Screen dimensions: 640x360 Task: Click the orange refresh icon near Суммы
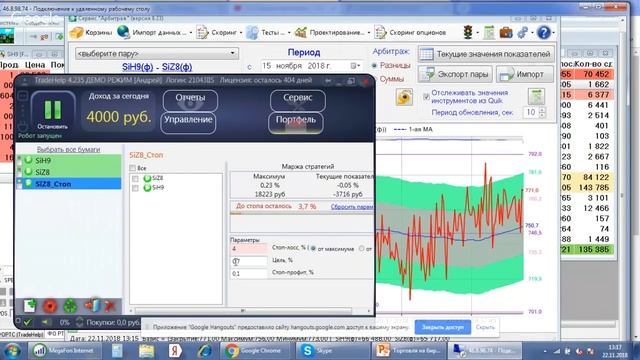click(404, 97)
